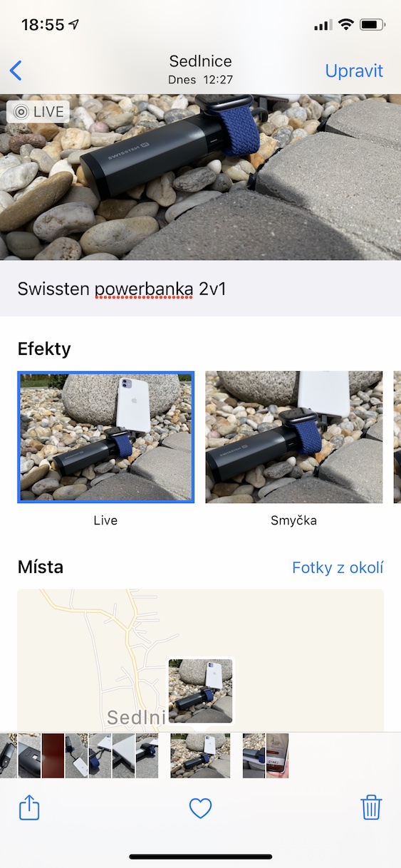Select the Live effect thumbnail

[105, 438]
